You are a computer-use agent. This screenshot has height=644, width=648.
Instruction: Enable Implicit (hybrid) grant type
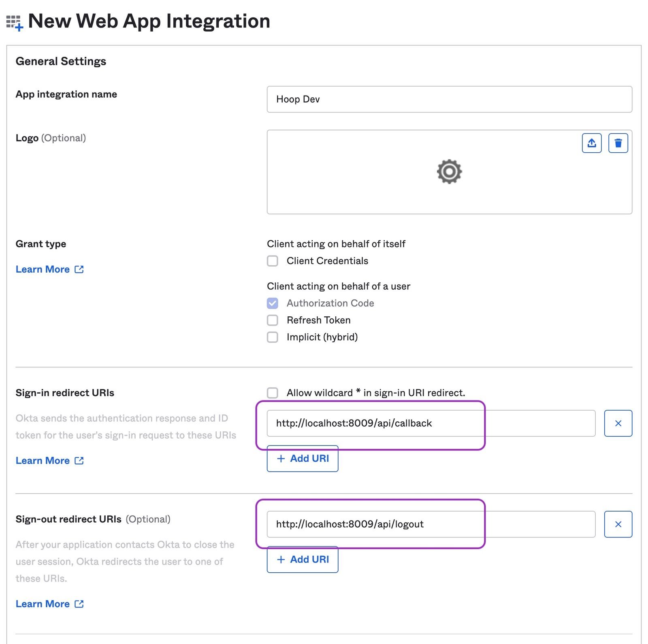(x=273, y=337)
